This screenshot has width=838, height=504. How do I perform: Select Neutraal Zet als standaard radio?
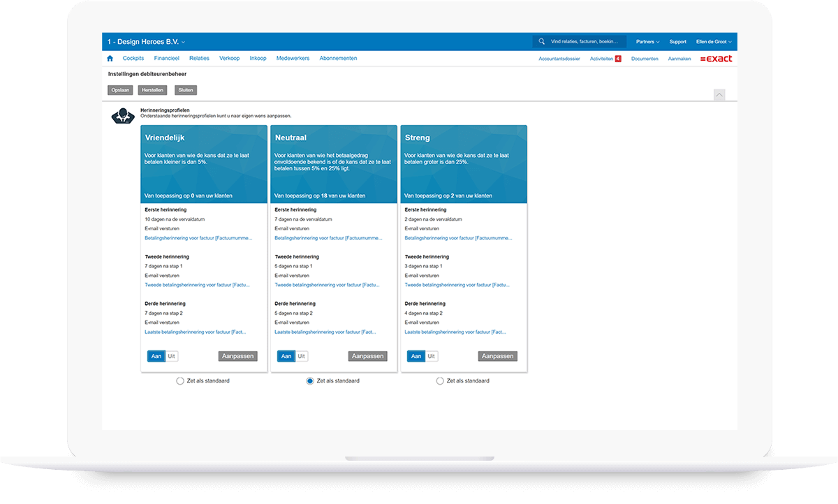[310, 381]
